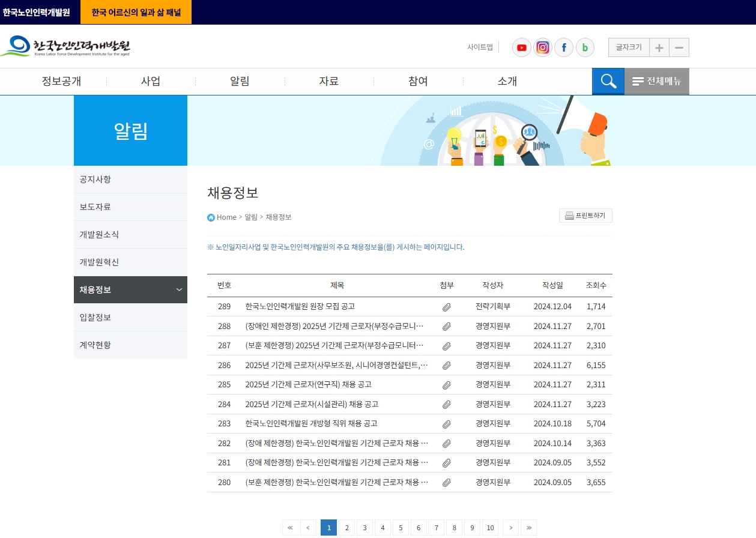Click the Home breadcrumb icon
The height and width of the screenshot is (538, 756).
click(211, 217)
